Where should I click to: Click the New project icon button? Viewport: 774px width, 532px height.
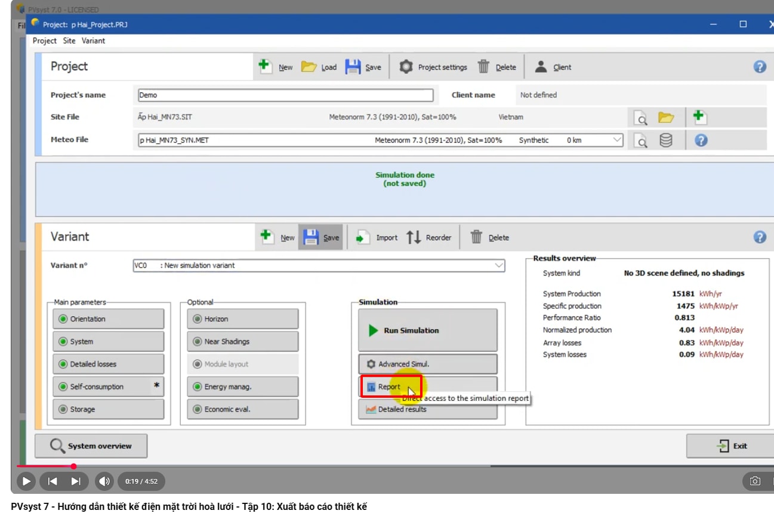click(x=275, y=67)
